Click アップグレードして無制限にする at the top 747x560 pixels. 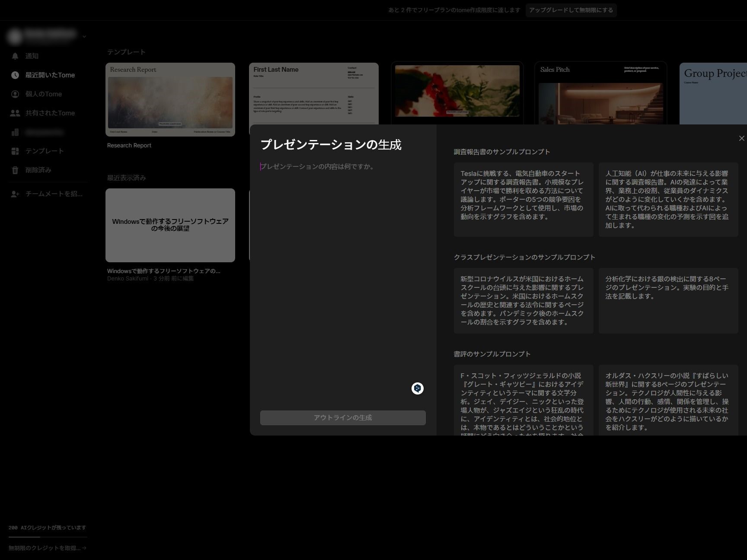pos(571,10)
